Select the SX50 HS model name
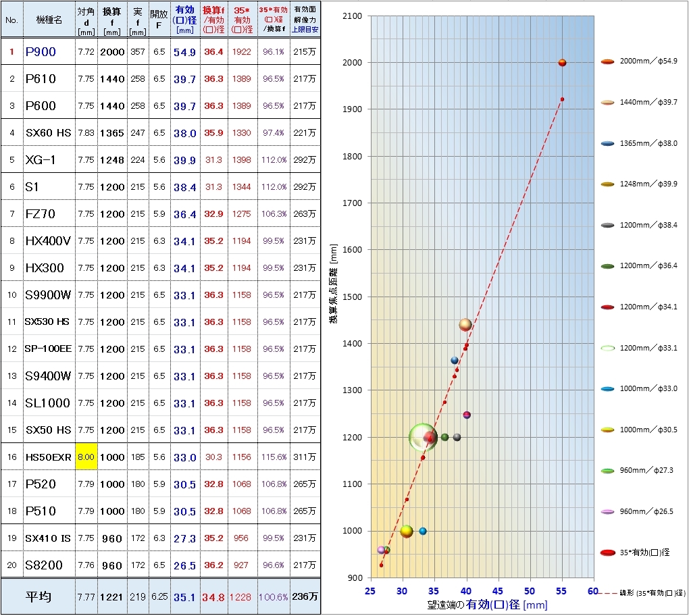689x616 pixels. tap(49, 430)
